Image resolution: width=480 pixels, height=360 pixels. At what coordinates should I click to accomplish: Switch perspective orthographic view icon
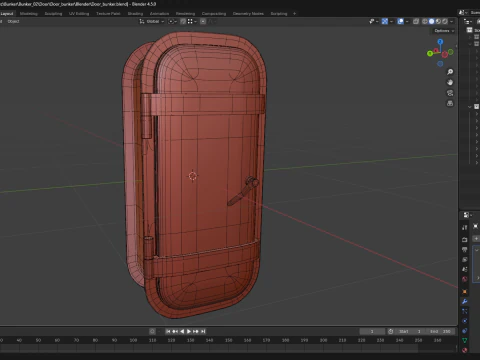coord(450,104)
